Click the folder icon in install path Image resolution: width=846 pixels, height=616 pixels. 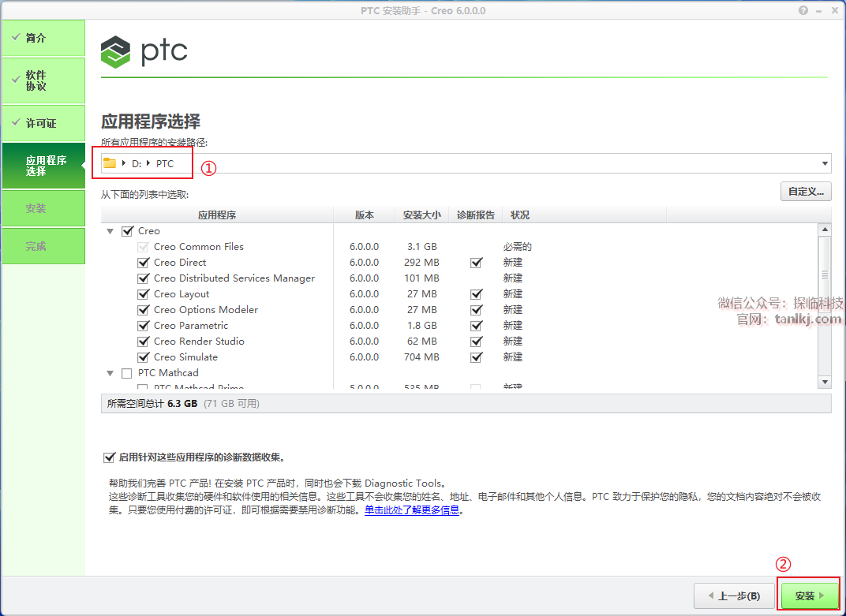(110, 163)
